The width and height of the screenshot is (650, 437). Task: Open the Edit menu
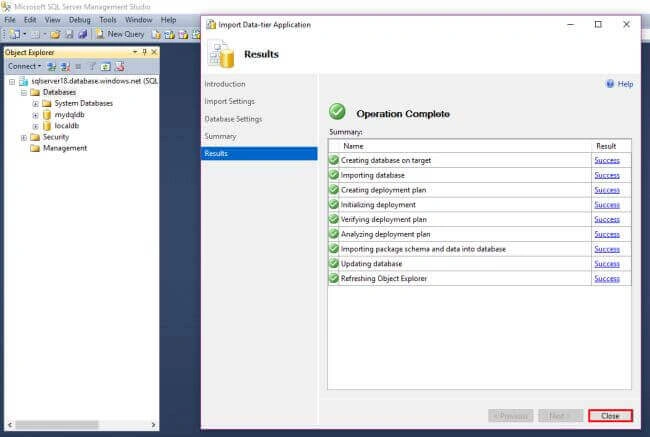(30, 20)
